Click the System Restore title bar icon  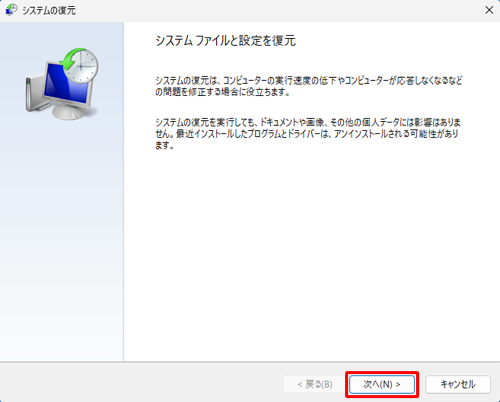coord(11,10)
